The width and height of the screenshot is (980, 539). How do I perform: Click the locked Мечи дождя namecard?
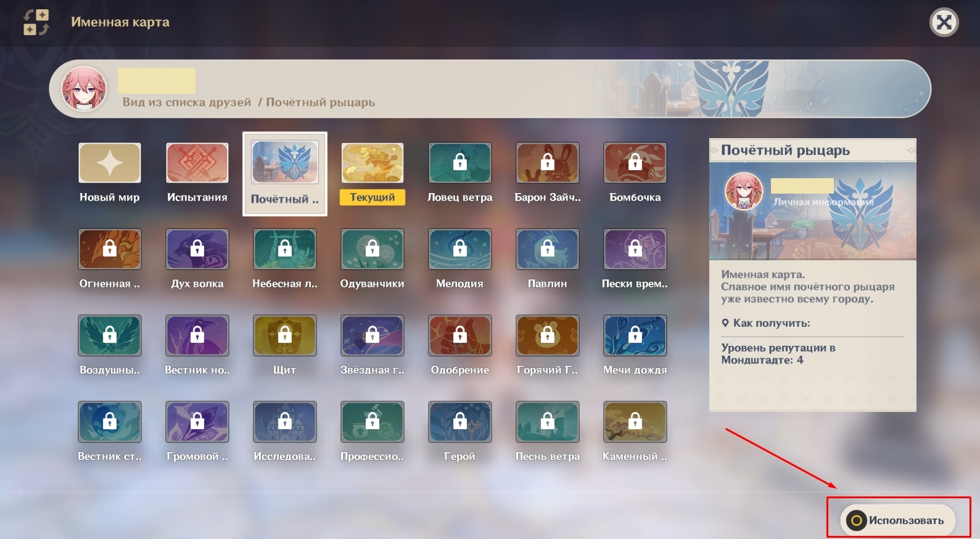tap(635, 335)
